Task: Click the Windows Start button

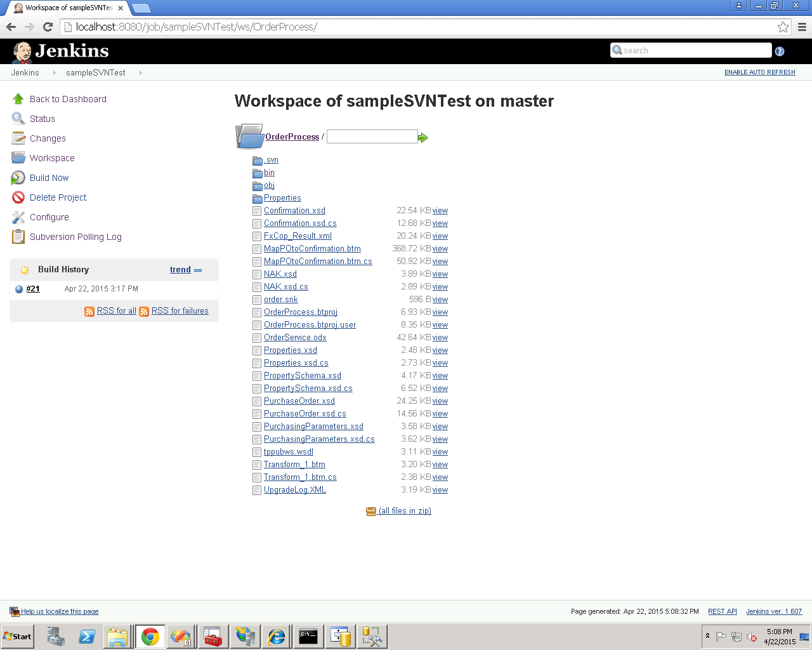Action: tap(17, 637)
